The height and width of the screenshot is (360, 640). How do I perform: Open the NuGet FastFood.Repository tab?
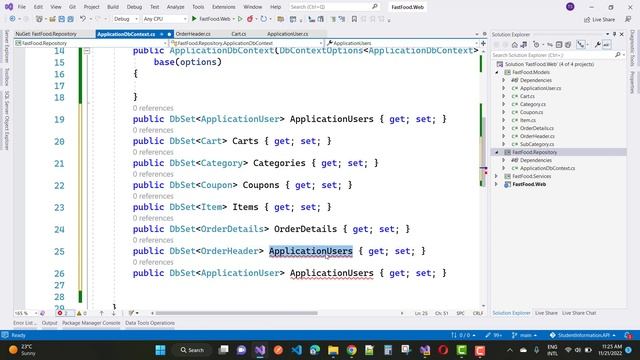click(x=46, y=34)
